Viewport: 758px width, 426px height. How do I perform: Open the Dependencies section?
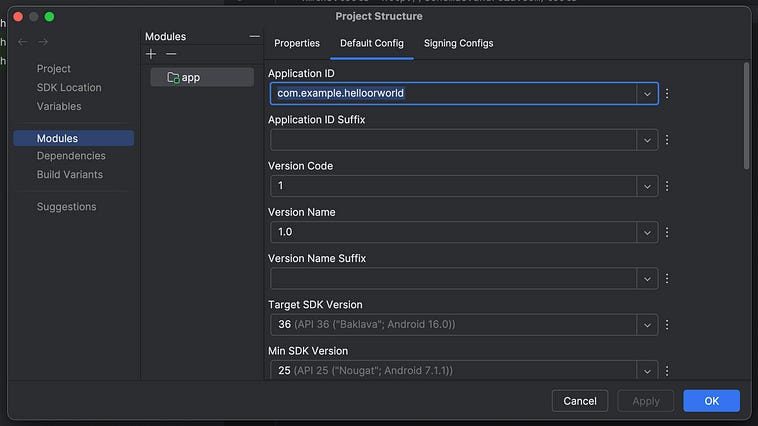click(x=71, y=156)
